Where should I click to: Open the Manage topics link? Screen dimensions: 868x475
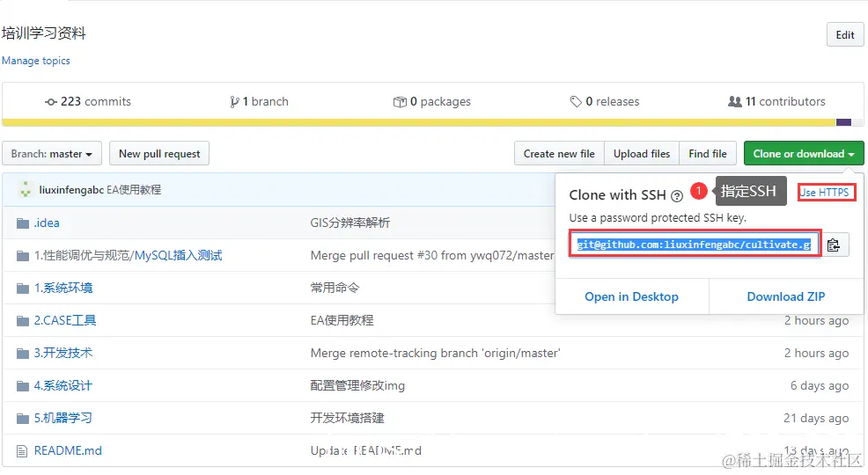click(36, 61)
